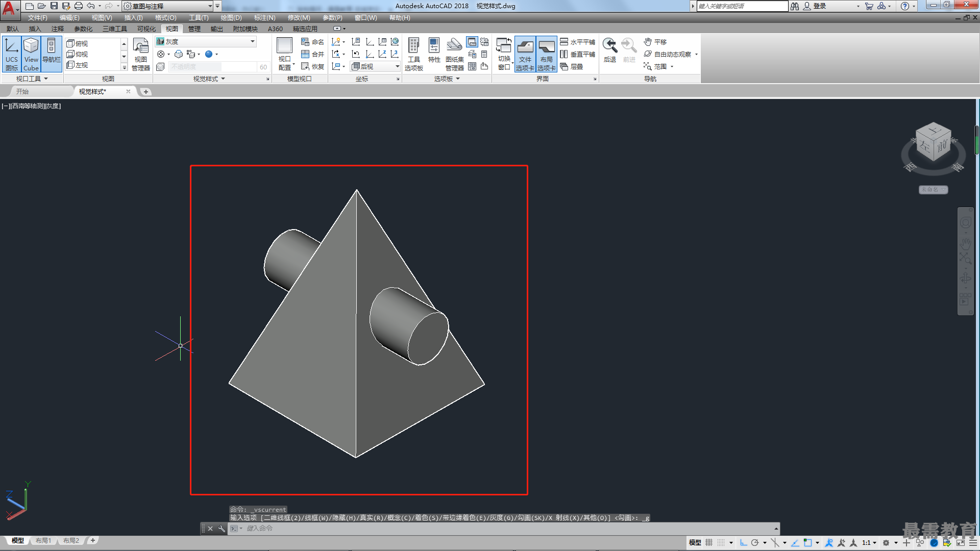Open the View Manager (视图管理器)
Image resolution: width=980 pixels, height=551 pixels.
point(141,54)
